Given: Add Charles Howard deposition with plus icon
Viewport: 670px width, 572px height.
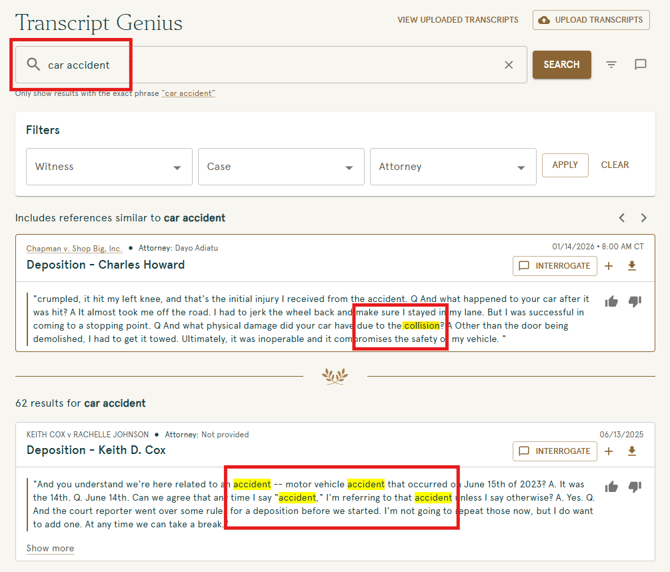Looking at the screenshot, I should 609,266.
